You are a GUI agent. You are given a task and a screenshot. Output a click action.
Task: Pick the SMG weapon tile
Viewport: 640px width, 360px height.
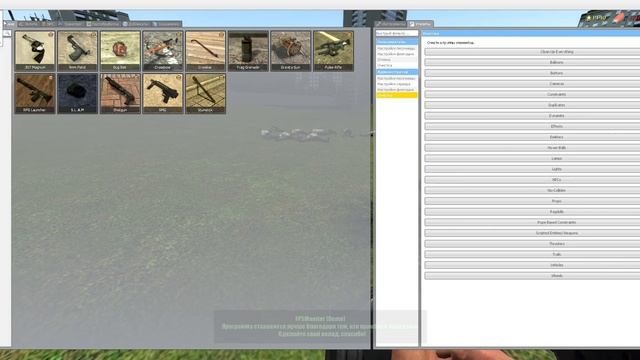pyautogui.click(x=162, y=93)
